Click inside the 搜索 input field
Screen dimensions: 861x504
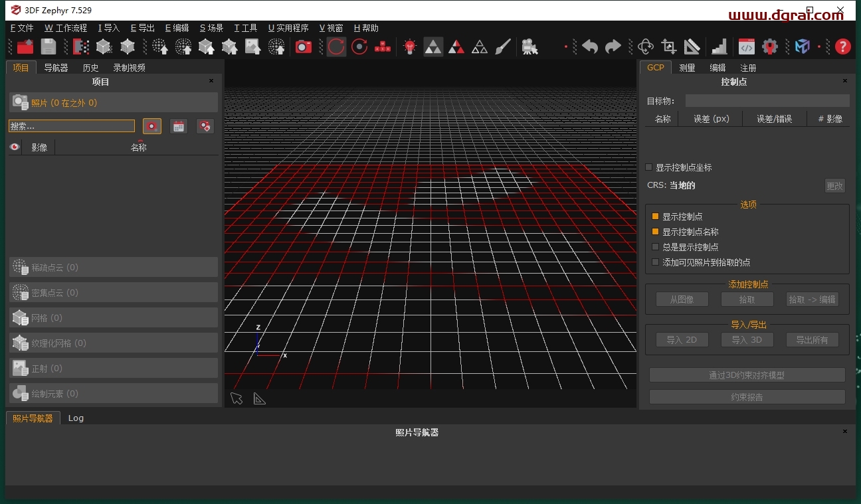71,126
